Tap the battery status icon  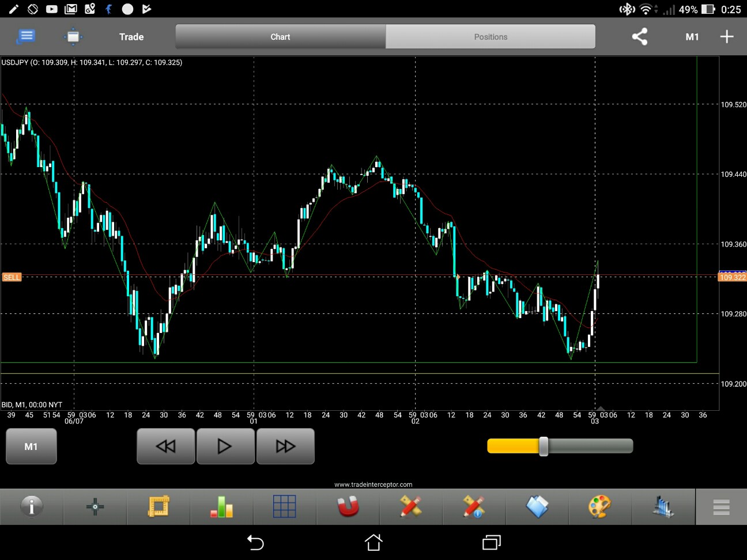(708, 9)
